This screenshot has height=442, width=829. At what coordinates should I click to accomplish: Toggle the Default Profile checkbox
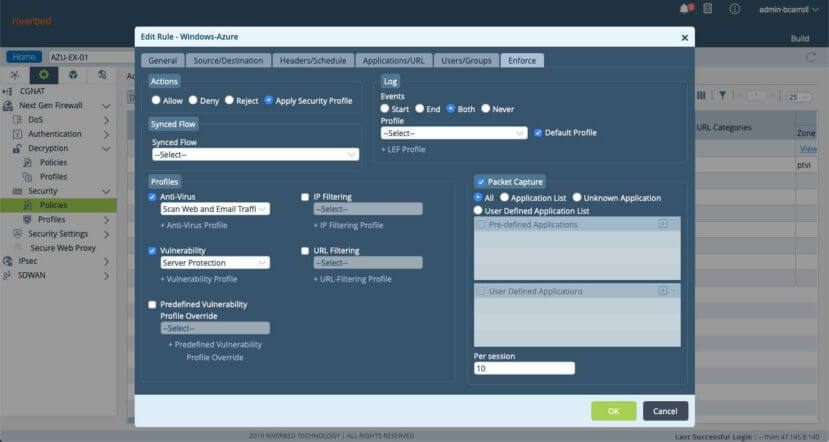(538, 133)
